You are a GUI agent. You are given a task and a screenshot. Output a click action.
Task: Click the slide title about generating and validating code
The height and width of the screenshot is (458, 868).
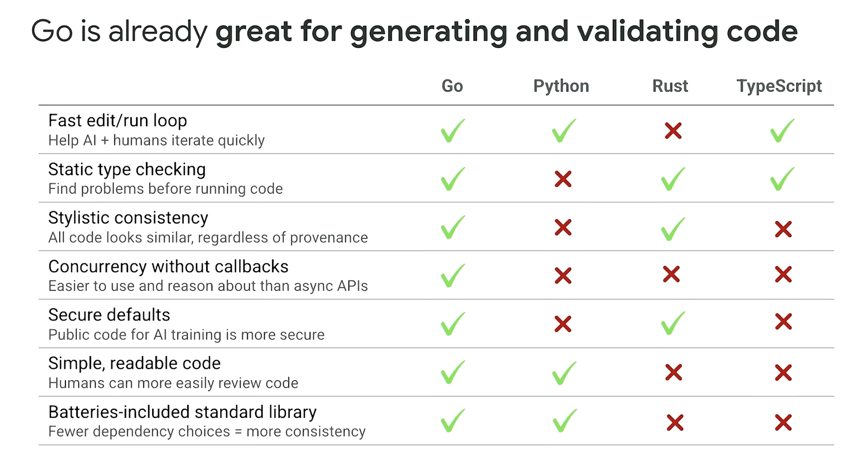pos(414,31)
